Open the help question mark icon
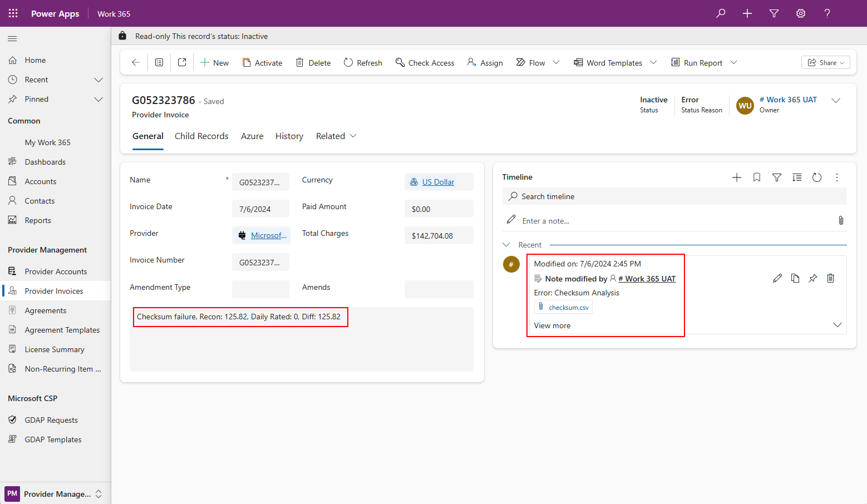This screenshot has height=504, width=867. [827, 13]
